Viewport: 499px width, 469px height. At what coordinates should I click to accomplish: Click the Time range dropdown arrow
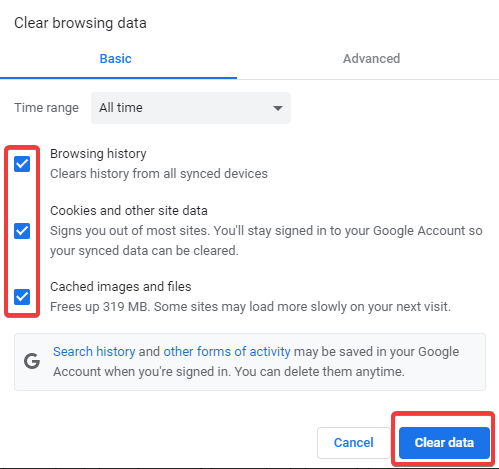click(278, 108)
